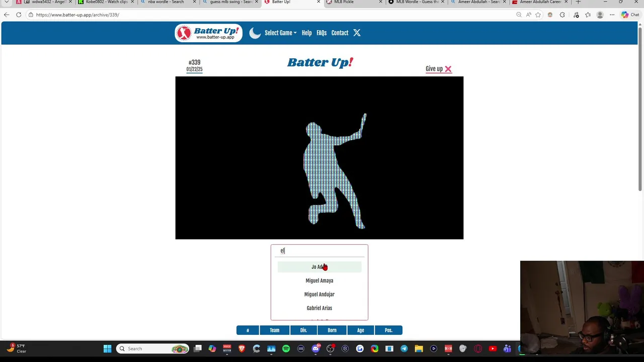
Task: Click the Give up button
Action: coord(438,69)
